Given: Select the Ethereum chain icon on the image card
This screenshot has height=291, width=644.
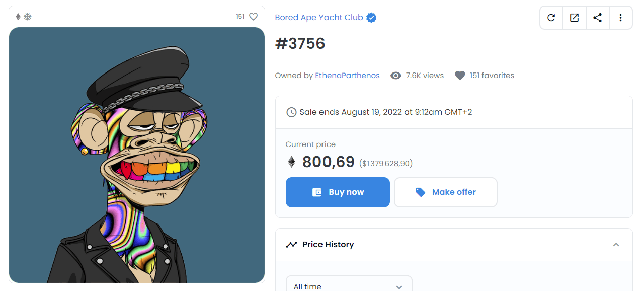Looking at the screenshot, I should (x=18, y=16).
